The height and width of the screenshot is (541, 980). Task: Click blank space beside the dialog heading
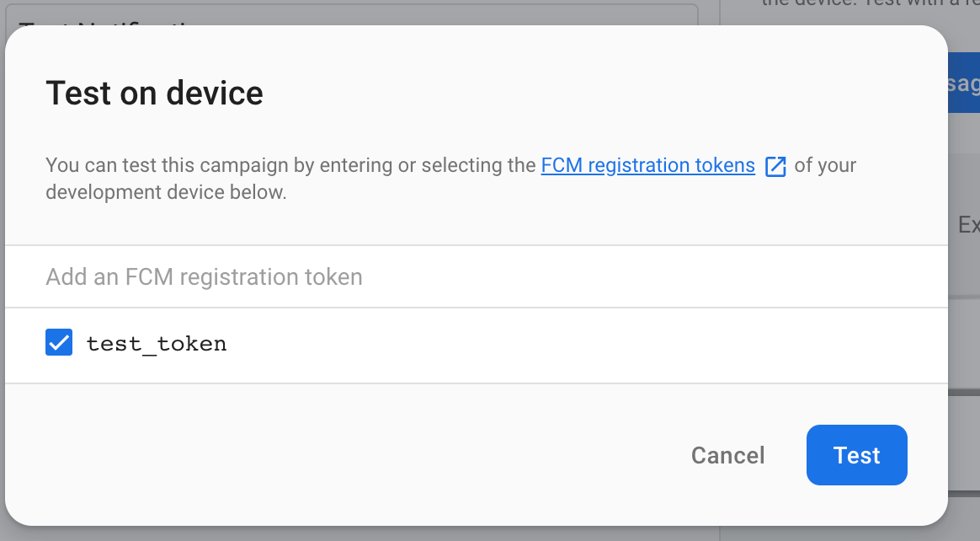589,93
